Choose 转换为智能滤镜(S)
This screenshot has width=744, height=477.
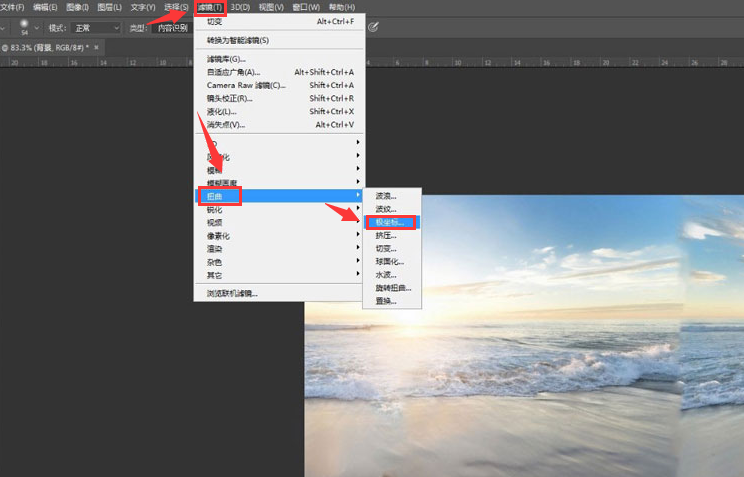tap(279, 40)
